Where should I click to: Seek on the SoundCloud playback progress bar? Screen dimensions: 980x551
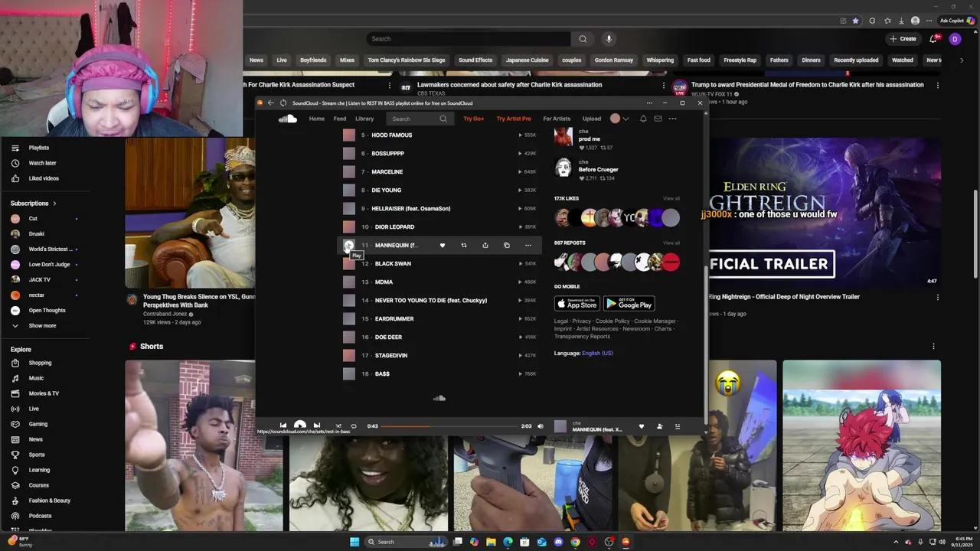[449, 426]
